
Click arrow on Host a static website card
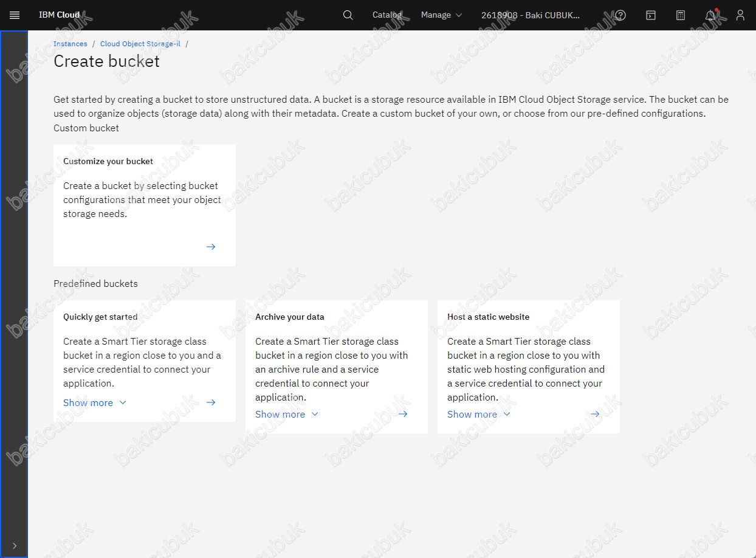(x=595, y=414)
